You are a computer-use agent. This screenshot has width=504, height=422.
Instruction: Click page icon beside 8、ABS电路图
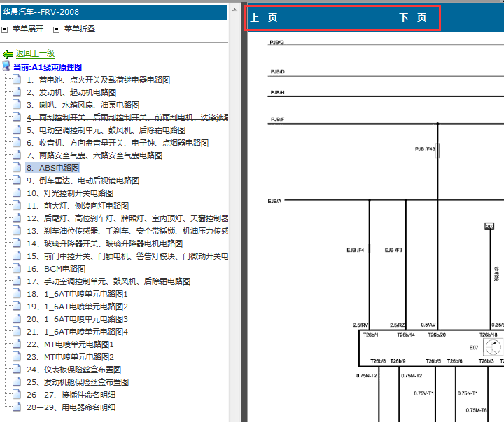17,167
